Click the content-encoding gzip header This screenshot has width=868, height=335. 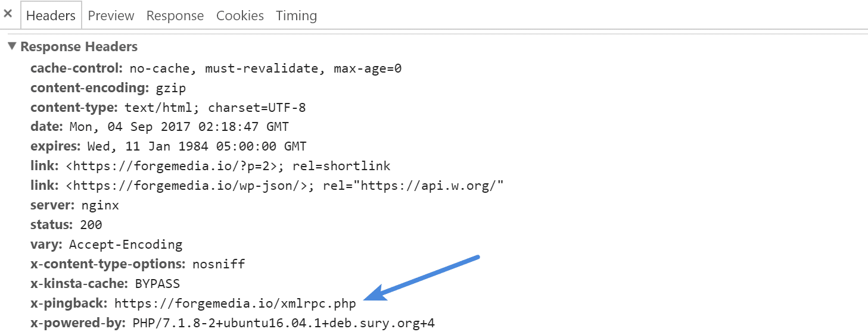(x=108, y=88)
